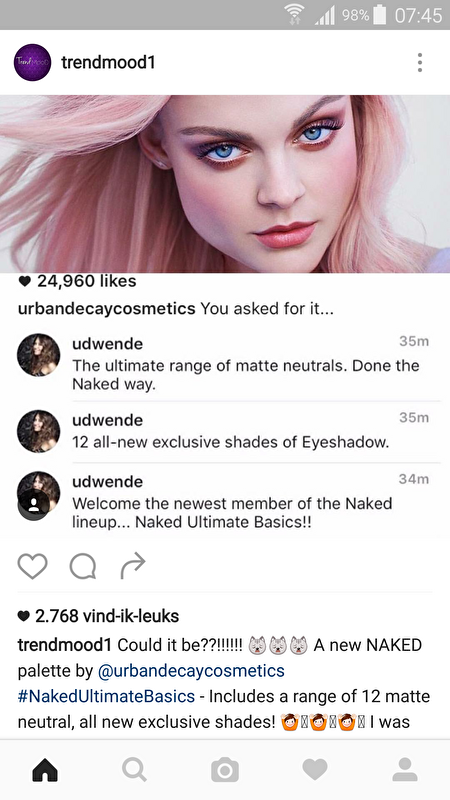Open the Camera tab in bottom navigation
Screen dimensions: 450x800
tap(225, 770)
